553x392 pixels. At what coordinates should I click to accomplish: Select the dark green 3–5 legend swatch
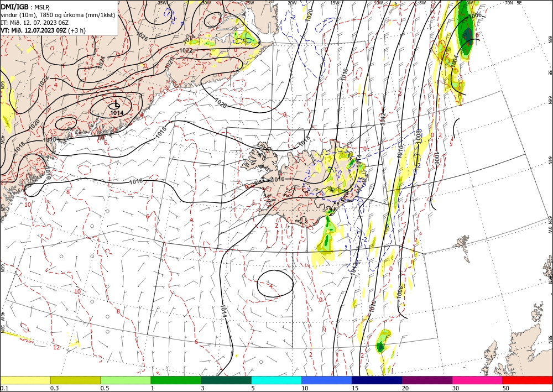coord(226,380)
